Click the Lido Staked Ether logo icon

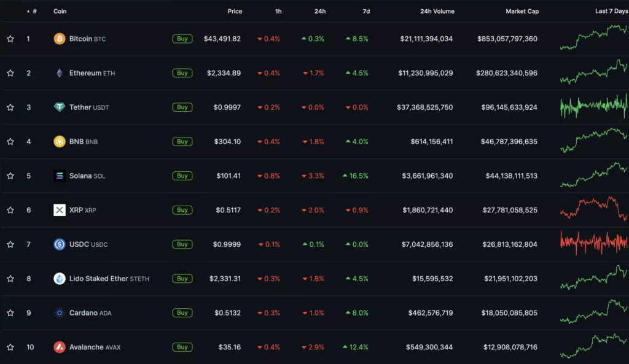point(60,279)
